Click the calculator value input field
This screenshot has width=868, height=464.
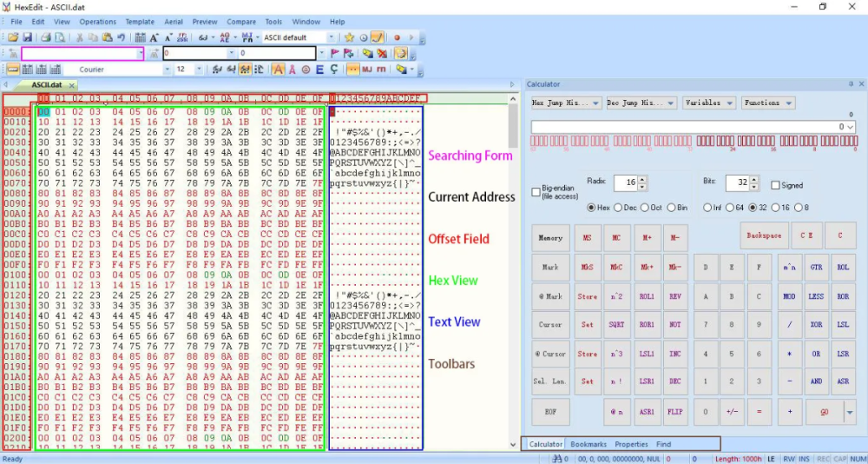click(686, 126)
